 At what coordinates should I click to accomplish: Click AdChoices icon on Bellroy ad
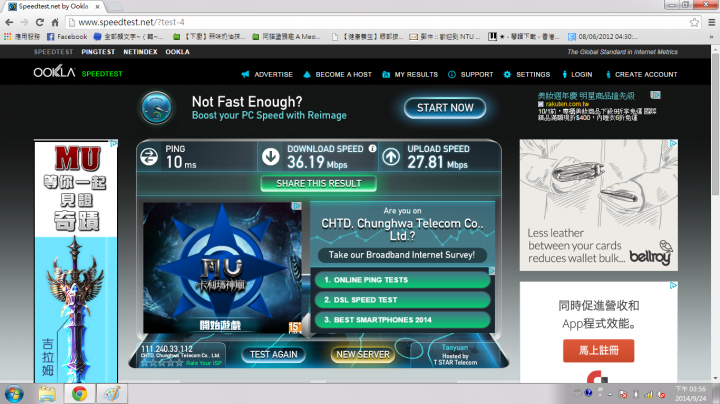click(x=673, y=143)
